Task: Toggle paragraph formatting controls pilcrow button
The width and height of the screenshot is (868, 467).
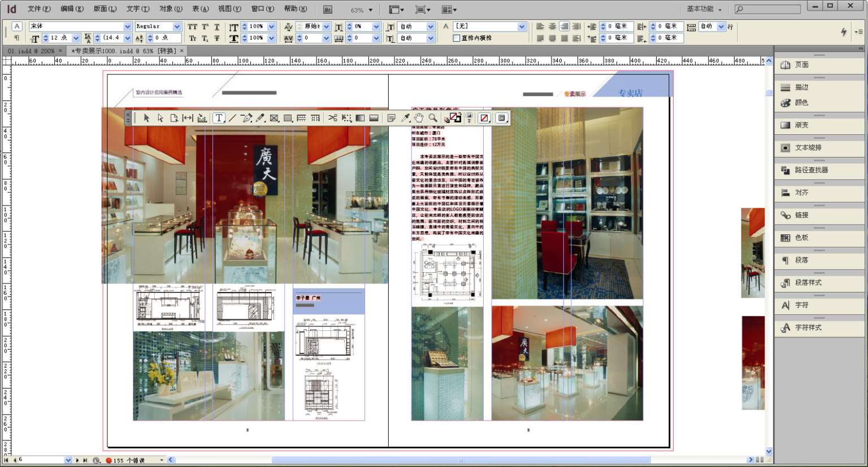Action: click(x=17, y=38)
